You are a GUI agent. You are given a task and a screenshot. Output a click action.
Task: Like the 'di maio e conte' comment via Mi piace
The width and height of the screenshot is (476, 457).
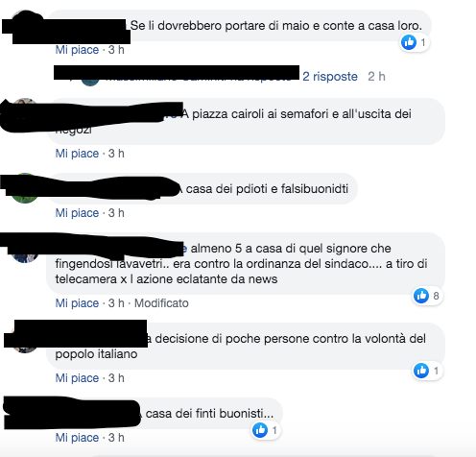[x=77, y=50]
